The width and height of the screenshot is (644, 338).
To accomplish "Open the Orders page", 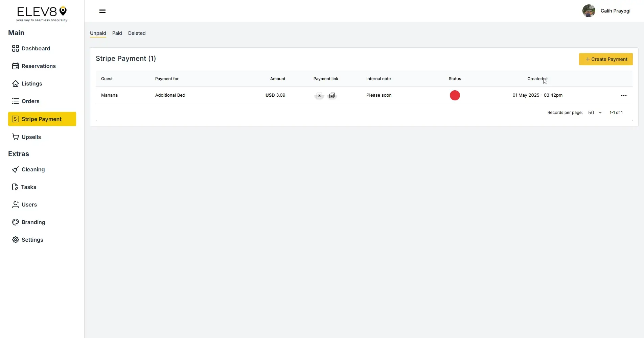I will tap(30, 101).
